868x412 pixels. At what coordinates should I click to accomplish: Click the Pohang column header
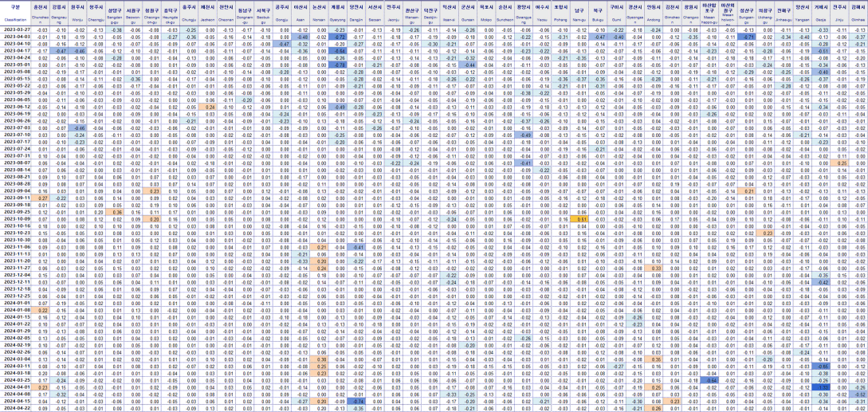561,14
